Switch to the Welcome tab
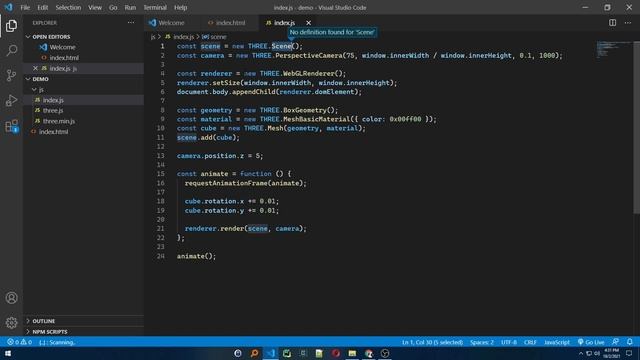 [x=171, y=23]
